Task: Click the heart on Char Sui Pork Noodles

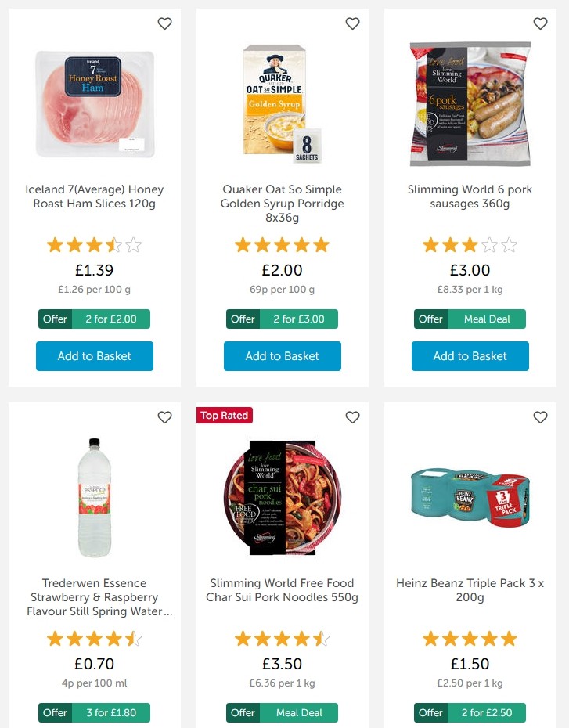Action: pos(352,417)
